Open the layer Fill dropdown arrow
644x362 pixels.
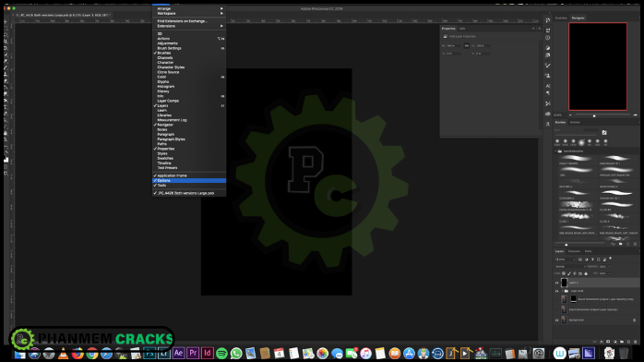609,273
